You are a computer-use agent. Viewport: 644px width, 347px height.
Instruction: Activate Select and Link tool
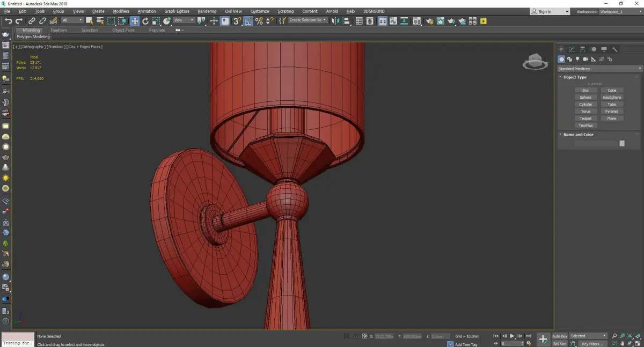tap(32, 21)
